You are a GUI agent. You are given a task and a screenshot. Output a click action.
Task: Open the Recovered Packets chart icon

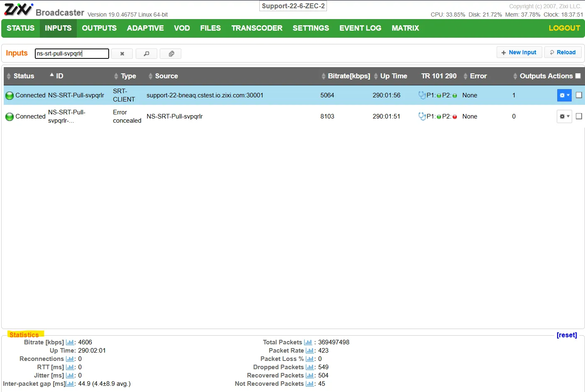pyautogui.click(x=310, y=375)
